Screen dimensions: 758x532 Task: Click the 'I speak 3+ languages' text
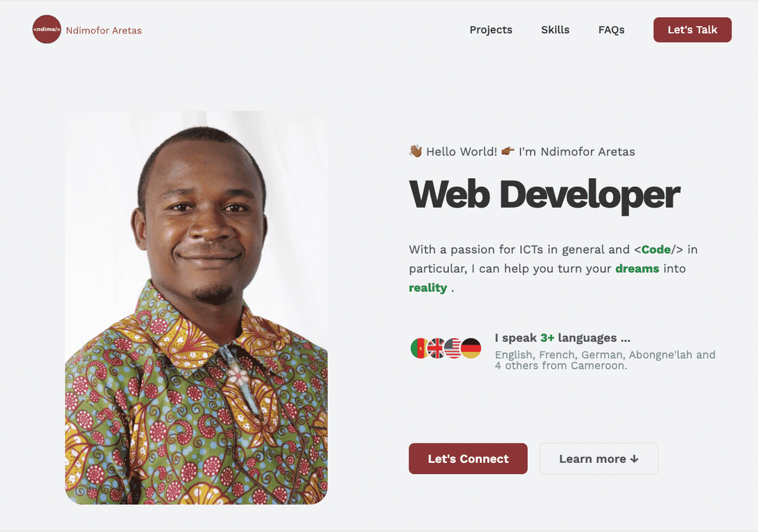click(x=562, y=338)
